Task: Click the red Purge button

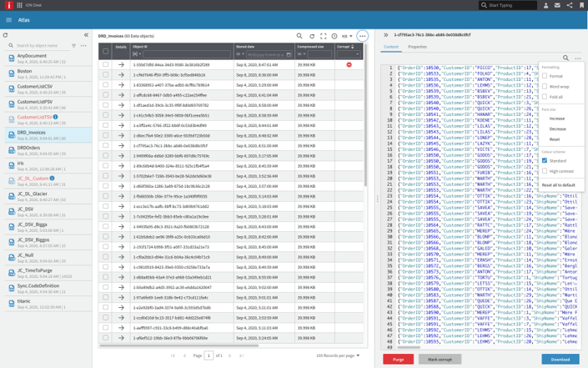Action: [398, 360]
